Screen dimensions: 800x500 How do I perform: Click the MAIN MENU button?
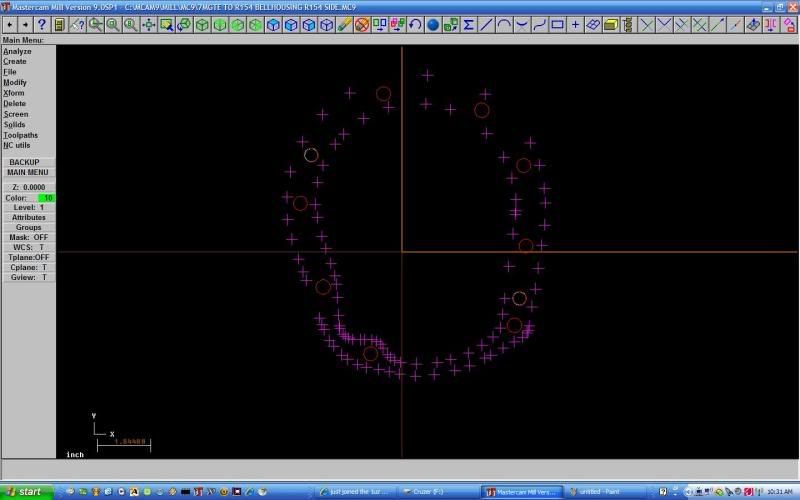click(29, 172)
